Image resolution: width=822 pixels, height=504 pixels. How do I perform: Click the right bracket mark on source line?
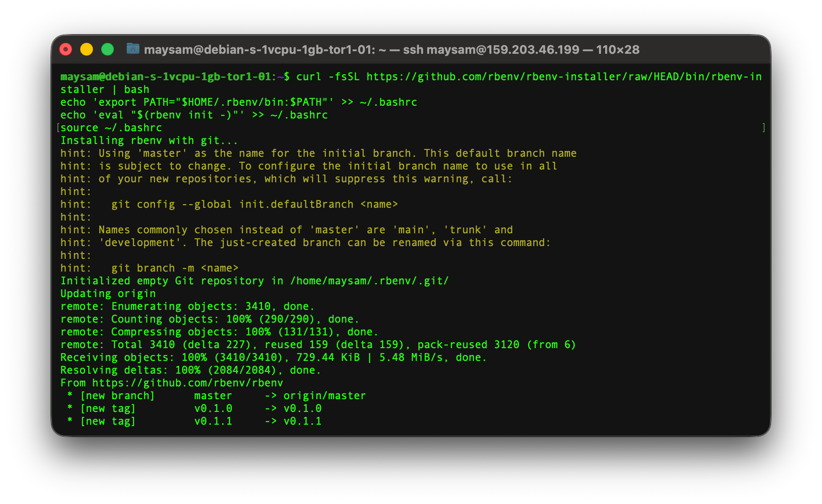point(764,128)
